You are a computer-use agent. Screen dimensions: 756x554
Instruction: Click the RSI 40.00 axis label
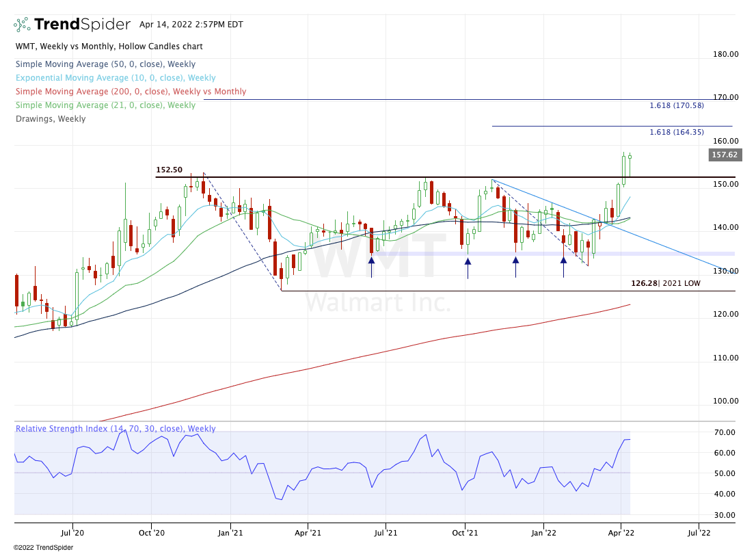(x=724, y=494)
